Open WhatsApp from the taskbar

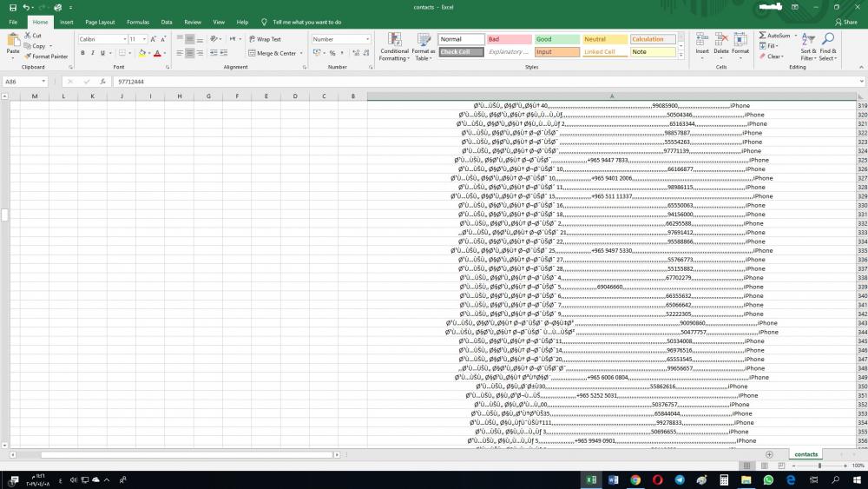pyautogui.click(x=768, y=479)
